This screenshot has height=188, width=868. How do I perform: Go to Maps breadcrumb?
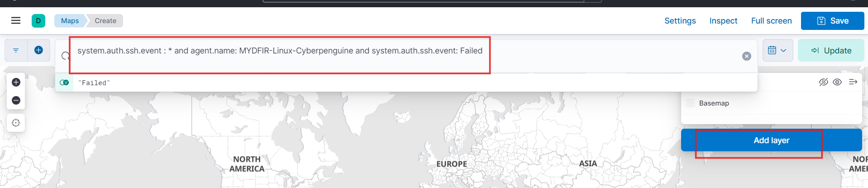pyautogui.click(x=70, y=21)
